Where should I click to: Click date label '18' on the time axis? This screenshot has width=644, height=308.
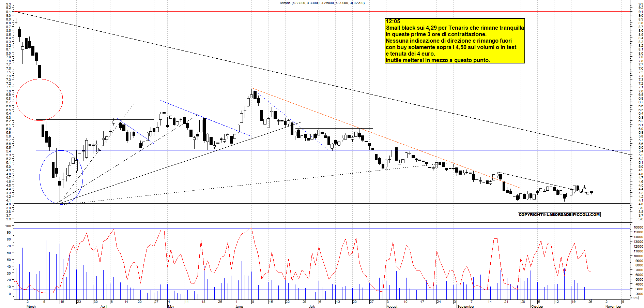pos(203,302)
